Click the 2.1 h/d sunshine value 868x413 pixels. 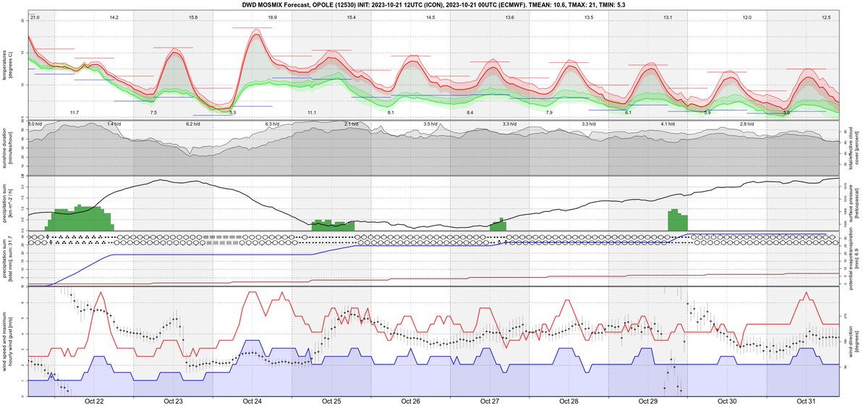(352, 124)
